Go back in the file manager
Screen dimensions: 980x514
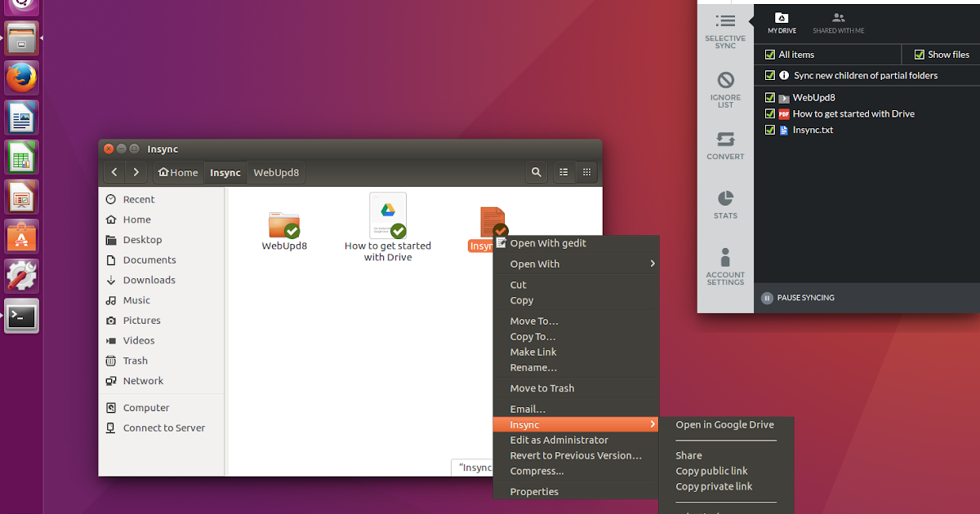coord(114,172)
